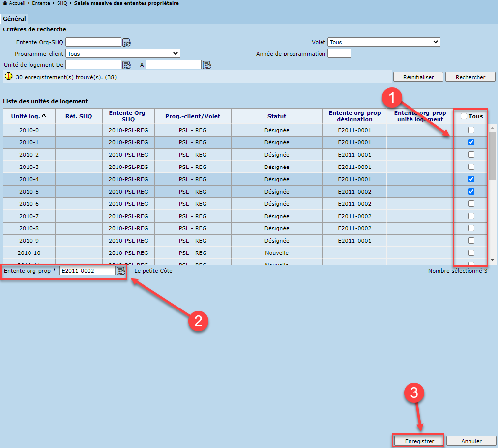Open lookup icon for Unité de logement De
The width and height of the screenshot is (498, 448).
click(126, 65)
